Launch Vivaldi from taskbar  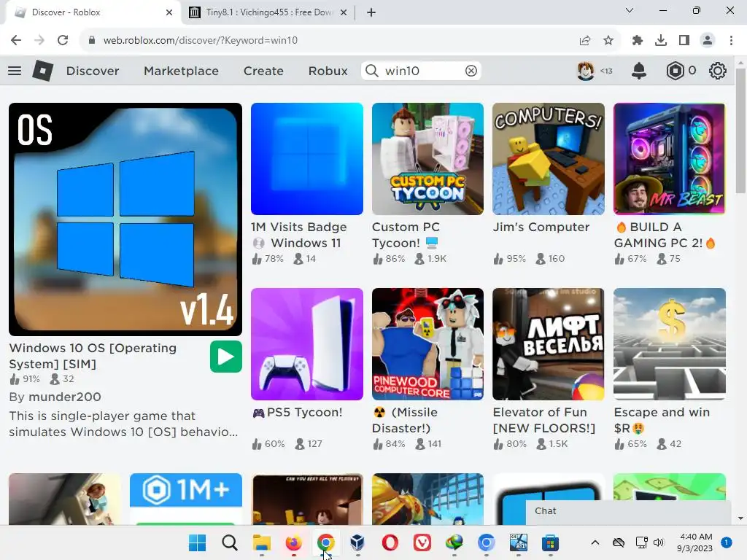[x=422, y=542]
